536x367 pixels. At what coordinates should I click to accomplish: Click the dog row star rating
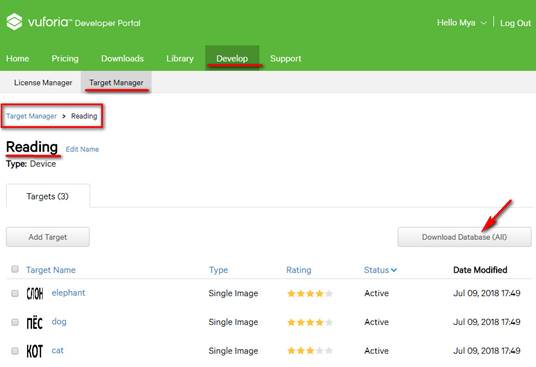click(310, 322)
